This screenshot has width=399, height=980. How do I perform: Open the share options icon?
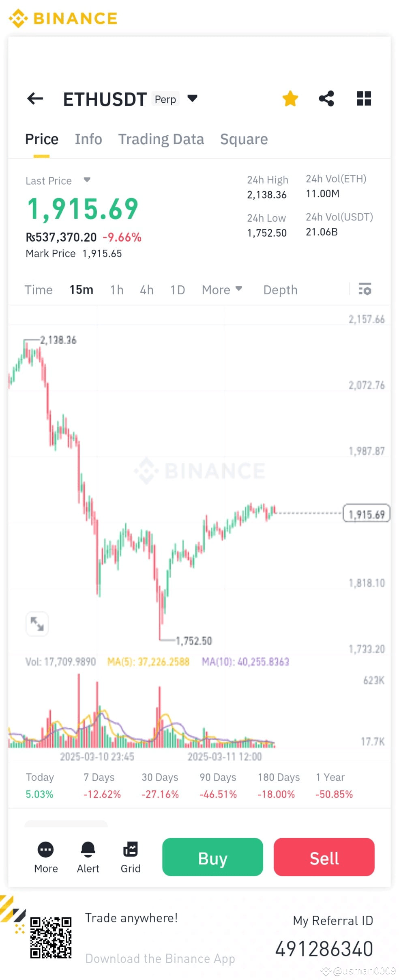point(327,98)
